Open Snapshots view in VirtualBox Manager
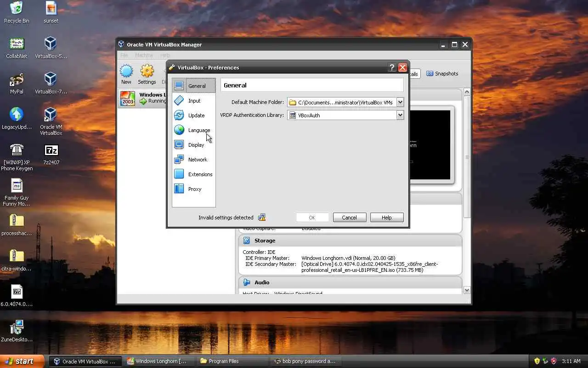The image size is (588, 368). tap(442, 74)
